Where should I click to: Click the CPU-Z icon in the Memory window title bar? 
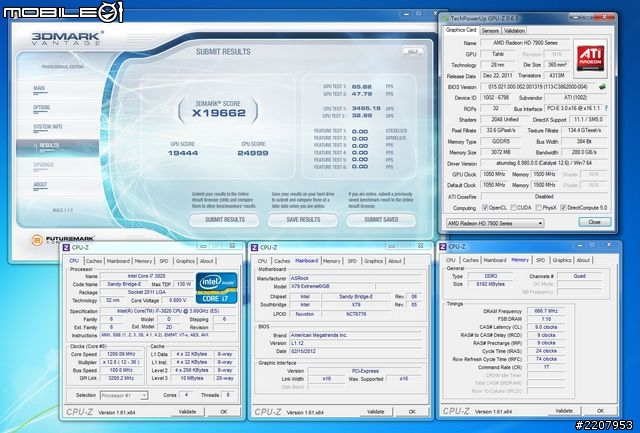point(443,246)
